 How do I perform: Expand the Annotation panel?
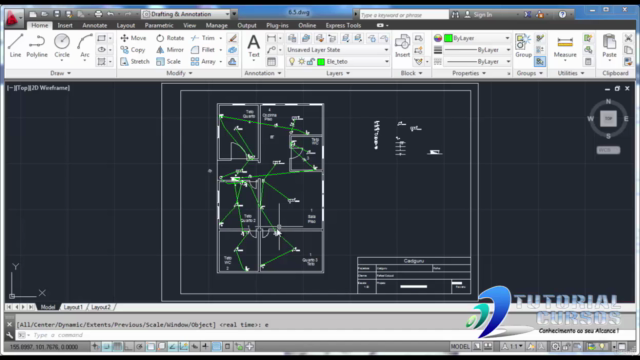263,73
